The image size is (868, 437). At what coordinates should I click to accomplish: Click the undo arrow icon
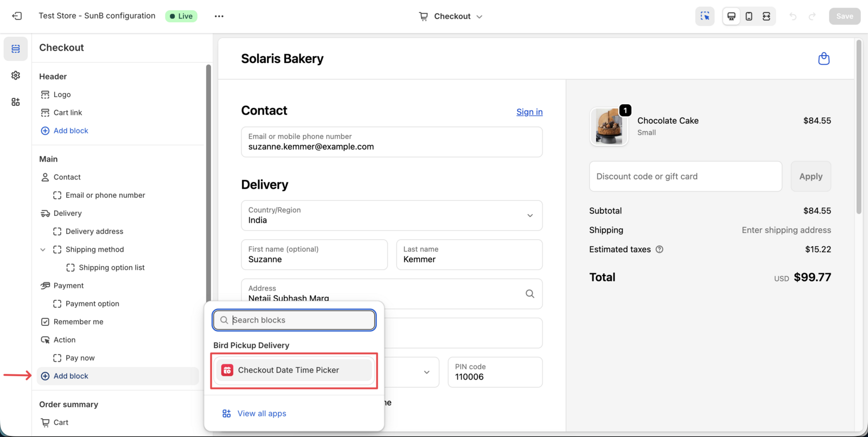tap(793, 16)
